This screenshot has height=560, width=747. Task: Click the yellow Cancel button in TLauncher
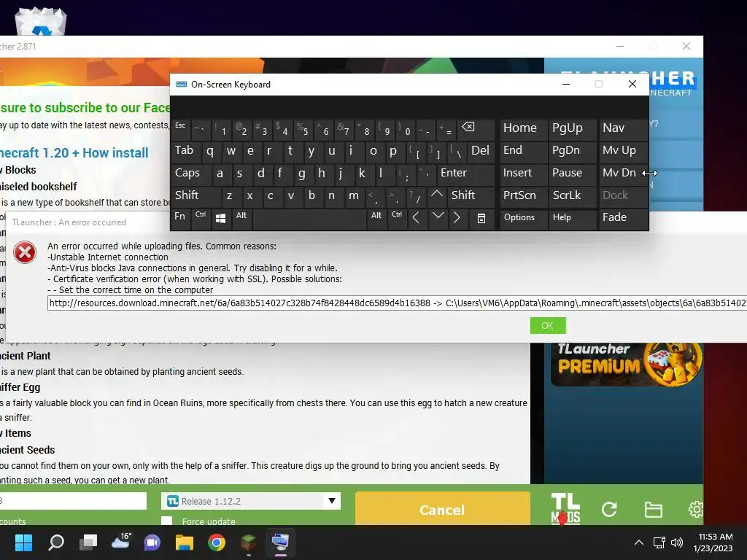click(x=442, y=510)
